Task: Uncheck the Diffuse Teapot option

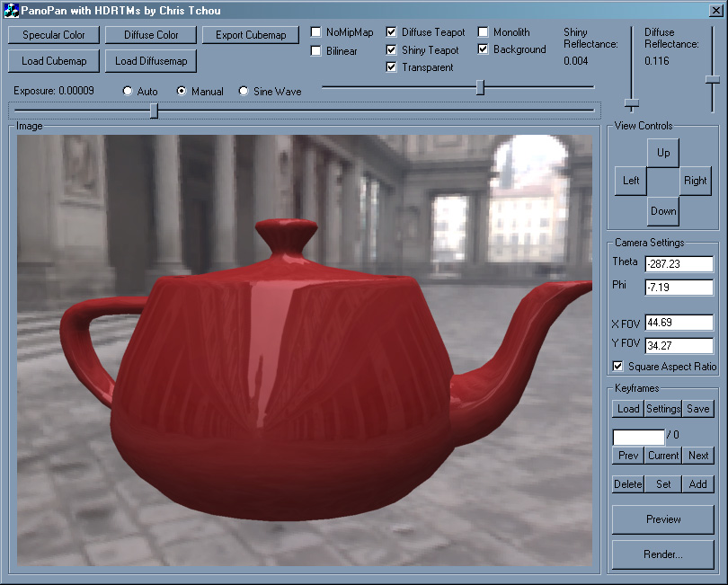Action: tap(392, 32)
